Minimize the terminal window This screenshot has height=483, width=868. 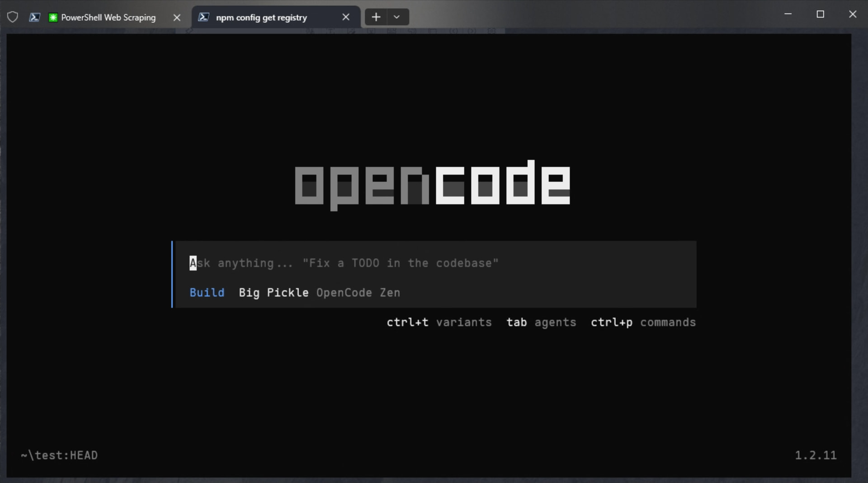click(x=788, y=14)
